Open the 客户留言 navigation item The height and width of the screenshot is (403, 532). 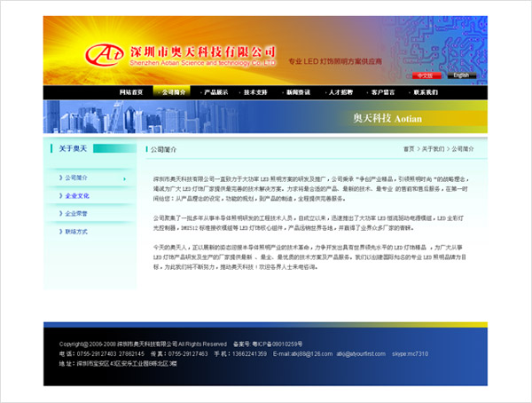coord(383,92)
